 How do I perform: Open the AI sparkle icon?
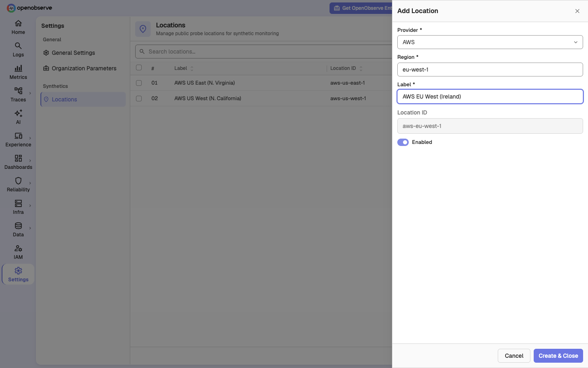(x=18, y=113)
